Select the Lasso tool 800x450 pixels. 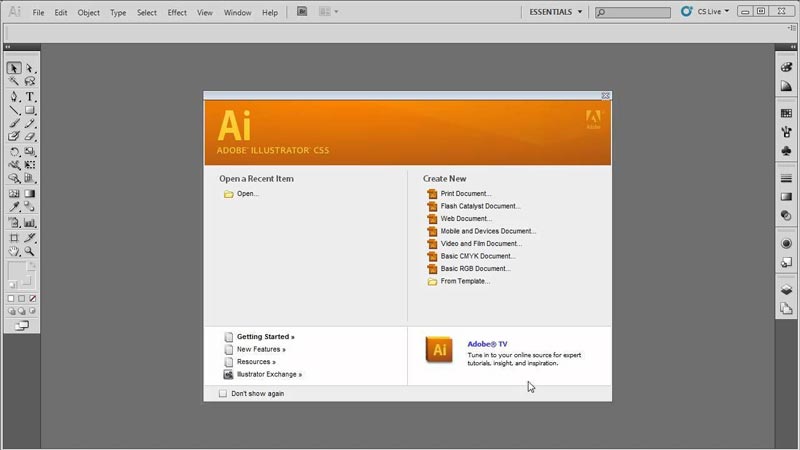point(30,81)
